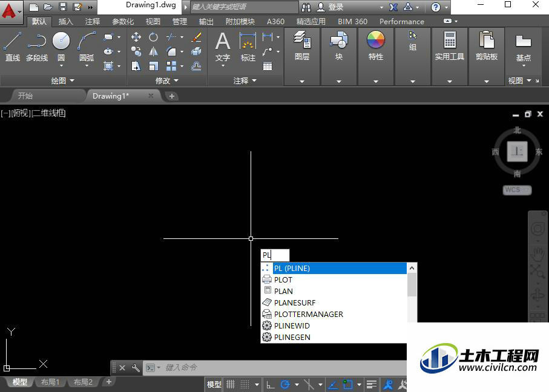
Task: Open snap mode dropdown in status bar
Action: coord(257,385)
